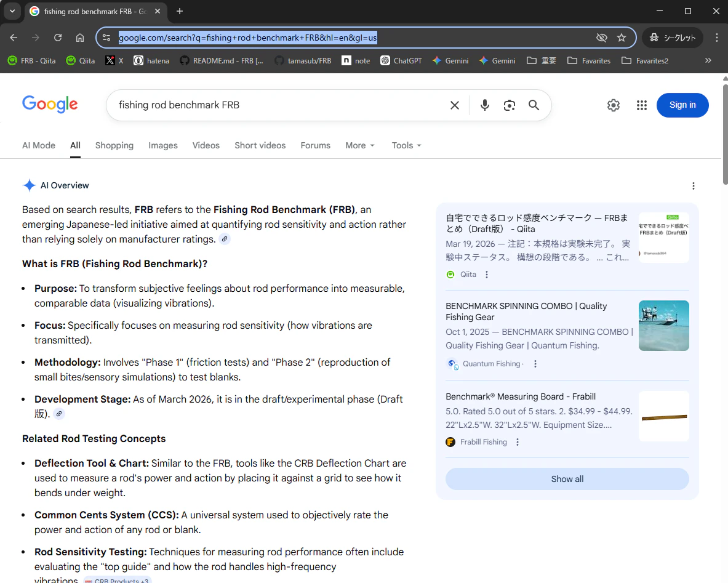Open the 重要 bookmarks folder
This screenshot has width=728, height=583.
point(542,60)
